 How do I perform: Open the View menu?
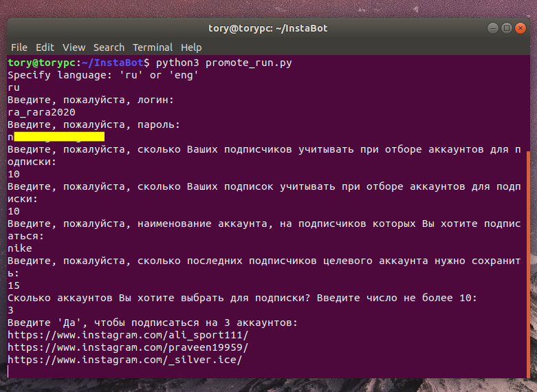[74, 47]
